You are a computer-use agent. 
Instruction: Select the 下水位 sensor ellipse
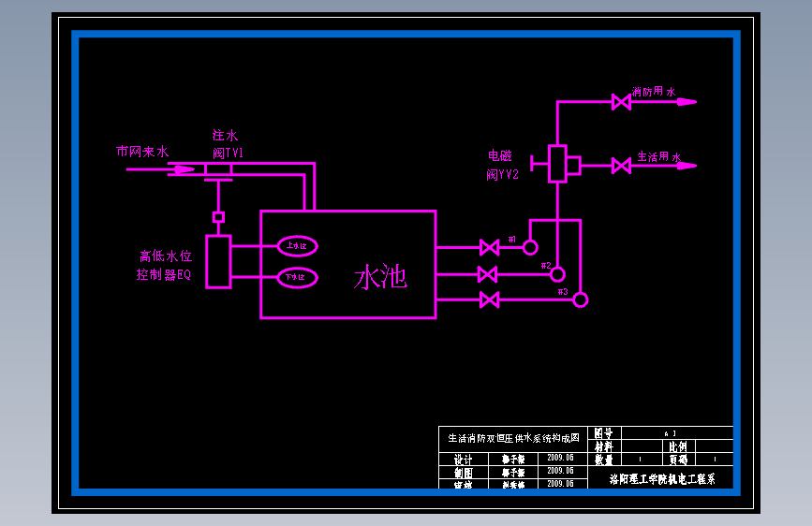click(x=297, y=277)
